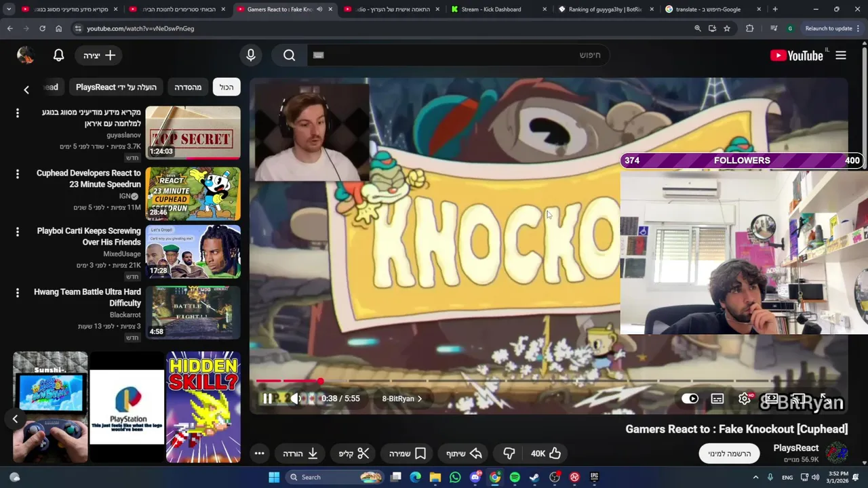Open the YouTube hamburger guide menu
This screenshot has width=868, height=488.
pos(841,56)
